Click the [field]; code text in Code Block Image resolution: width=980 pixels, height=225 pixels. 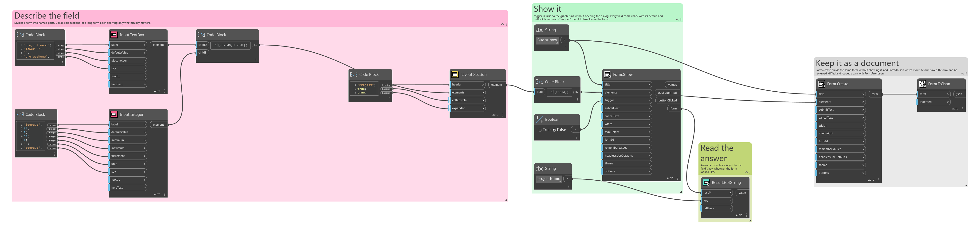[x=561, y=92]
